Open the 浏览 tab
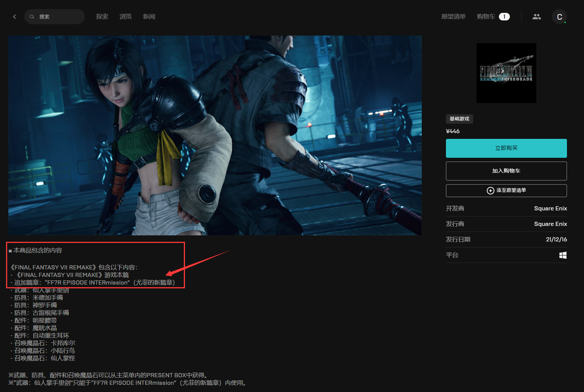Viewport: 584px width, 392px height. pyautogui.click(x=126, y=17)
